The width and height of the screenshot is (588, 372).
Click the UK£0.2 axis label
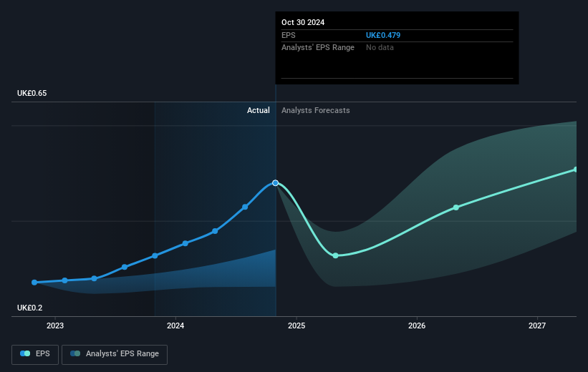point(29,308)
